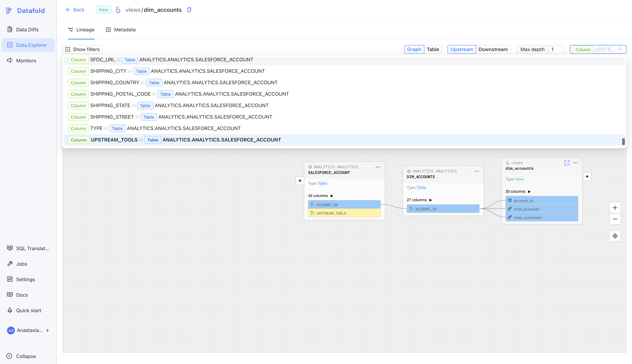Viewport: 632px width, 364px height.
Task: Select Graph display mode
Action: [x=414, y=49]
